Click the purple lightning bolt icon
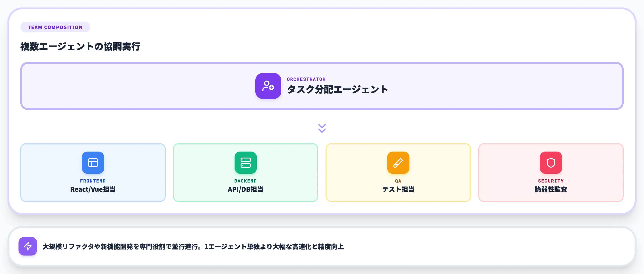Image resolution: width=644 pixels, height=274 pixels. click(x=28, y=246)
